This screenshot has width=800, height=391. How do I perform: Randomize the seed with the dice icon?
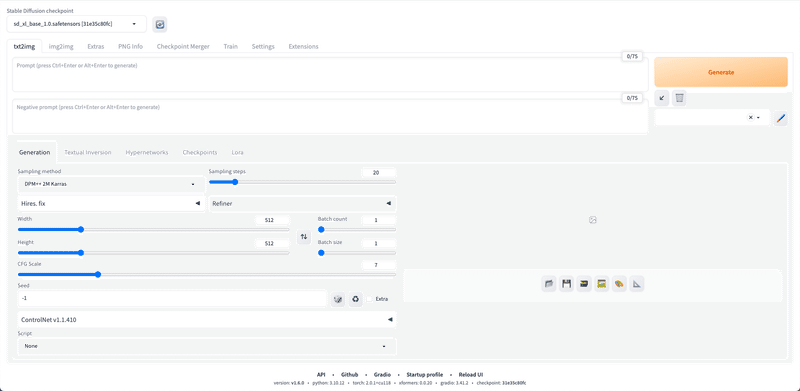pyautogui.click(x=338, y=299)
